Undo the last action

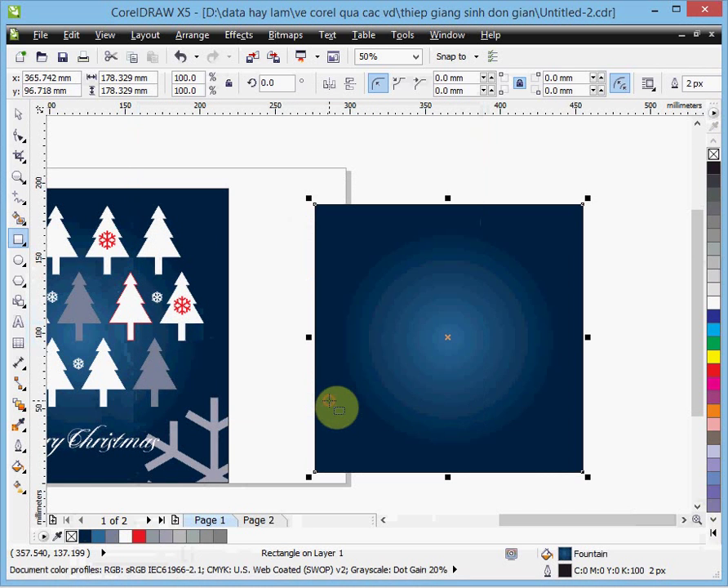tap(180, 56)
